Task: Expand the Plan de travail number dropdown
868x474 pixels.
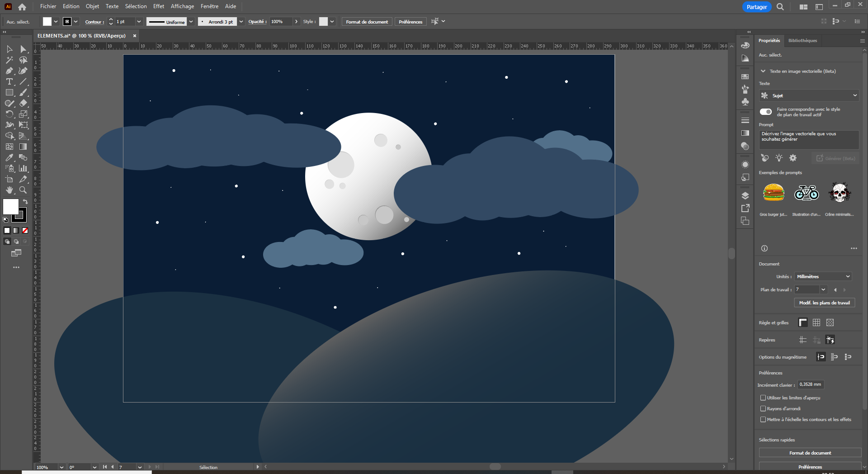Action: pyautogui.click(x=823, y=289)
